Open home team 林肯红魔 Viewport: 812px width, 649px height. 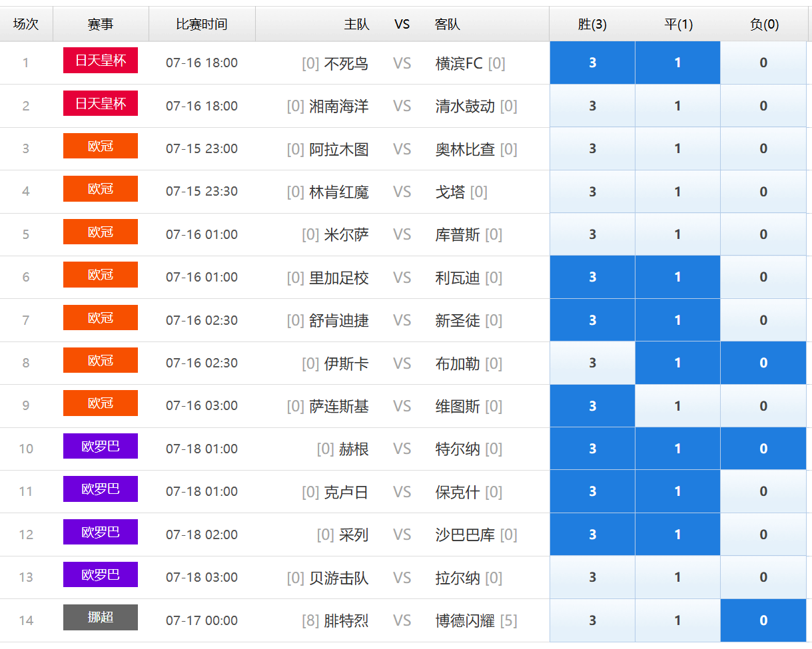pyautogui.click(x=339, y=192)
